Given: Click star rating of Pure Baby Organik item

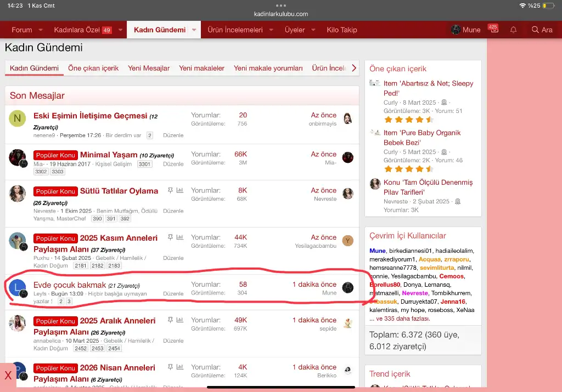Looking at the screenshot, I should click(408, 169).
